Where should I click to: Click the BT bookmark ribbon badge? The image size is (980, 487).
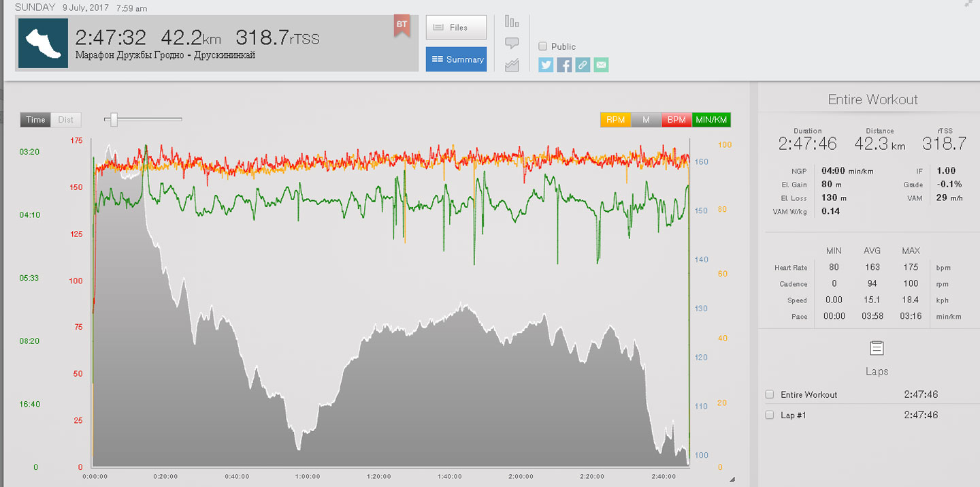coord(402,26)
